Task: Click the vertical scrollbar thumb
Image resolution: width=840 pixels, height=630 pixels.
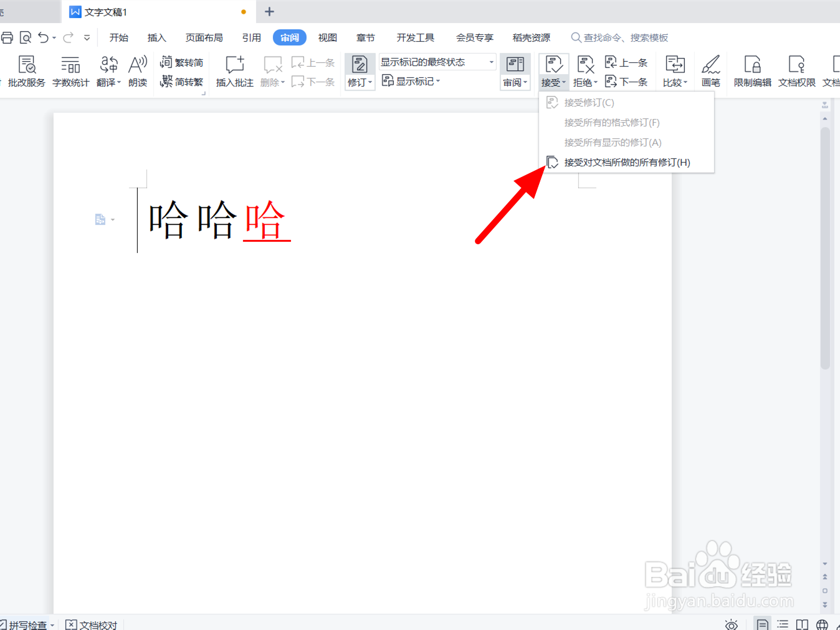Action: tap(825, 249)
